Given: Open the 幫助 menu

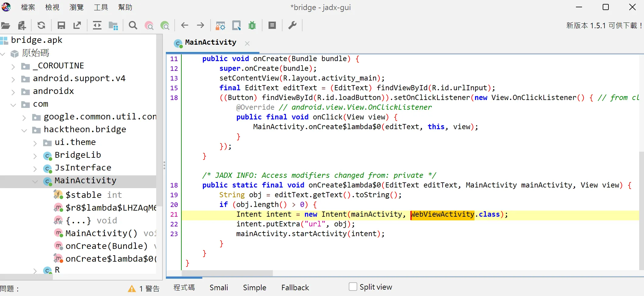Looking at the screenshot, I should (125, 7).
